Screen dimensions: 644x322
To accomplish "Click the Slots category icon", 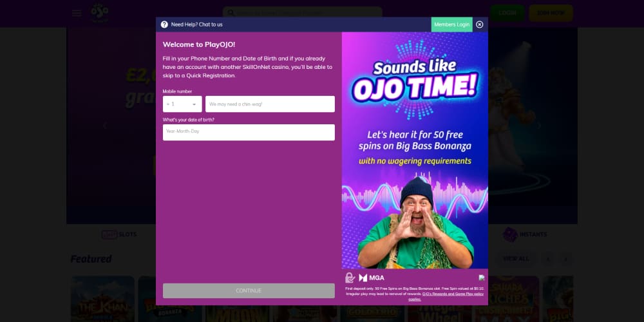I will 109,234.
